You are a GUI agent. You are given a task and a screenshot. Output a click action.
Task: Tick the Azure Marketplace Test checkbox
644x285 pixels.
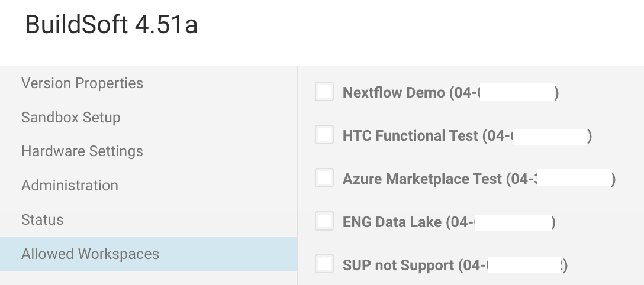pos(324,178)
